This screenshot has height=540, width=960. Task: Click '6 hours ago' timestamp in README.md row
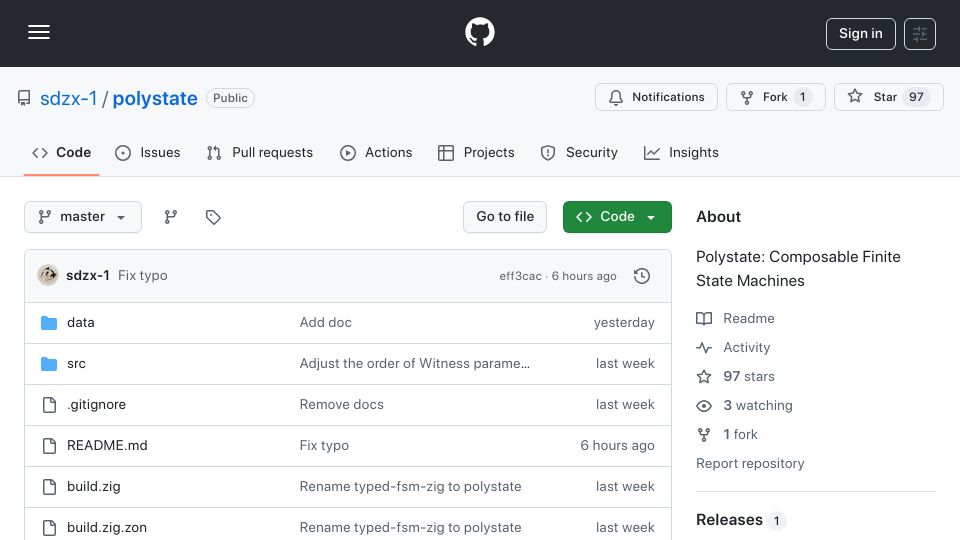point(617,446)
